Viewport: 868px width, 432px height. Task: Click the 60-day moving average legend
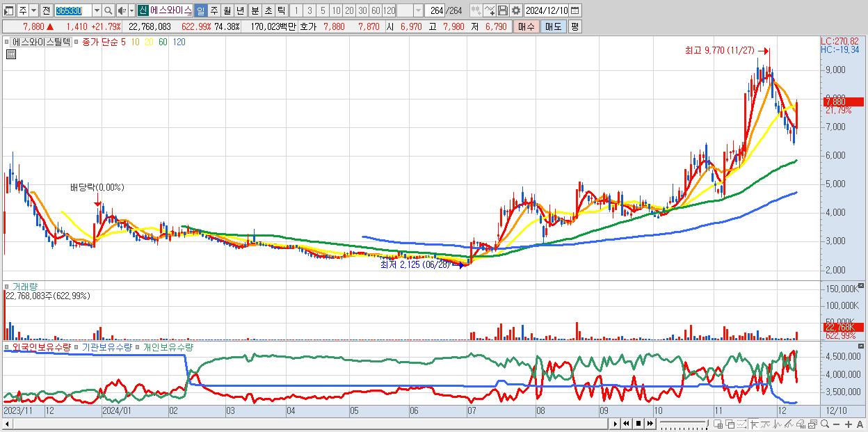tap(163, 42)
